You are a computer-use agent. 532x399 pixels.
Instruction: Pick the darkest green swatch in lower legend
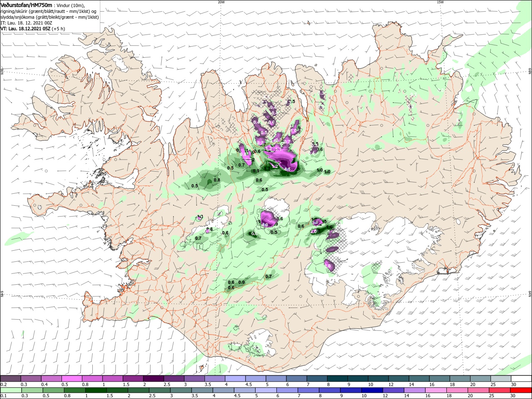coord(96,390)
